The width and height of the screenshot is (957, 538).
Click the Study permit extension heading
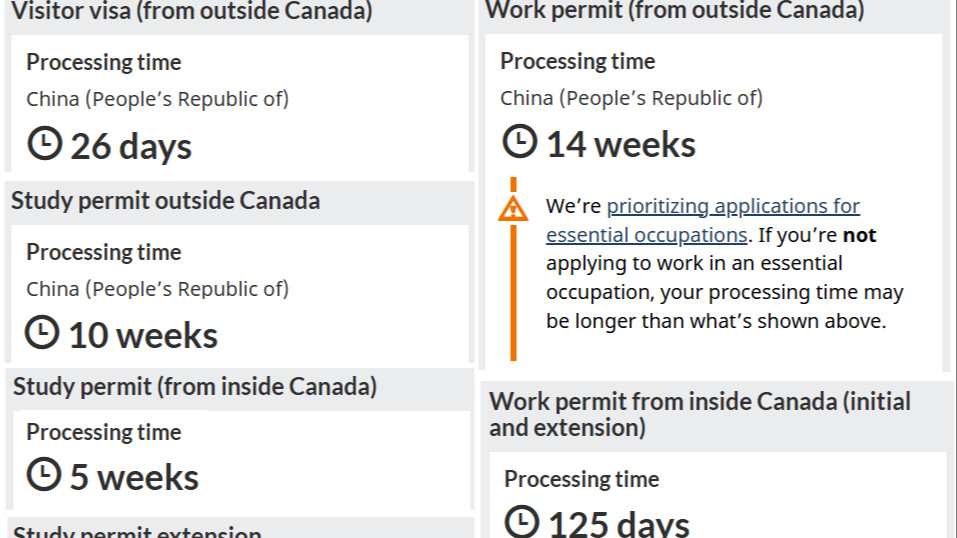(137, 531)
